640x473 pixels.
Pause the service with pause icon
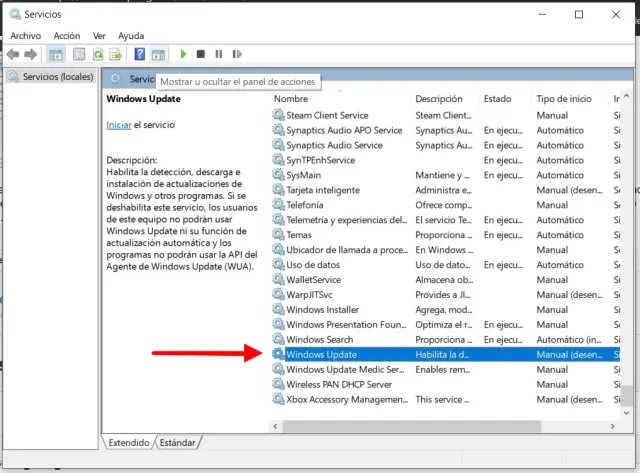click(219, 54)
